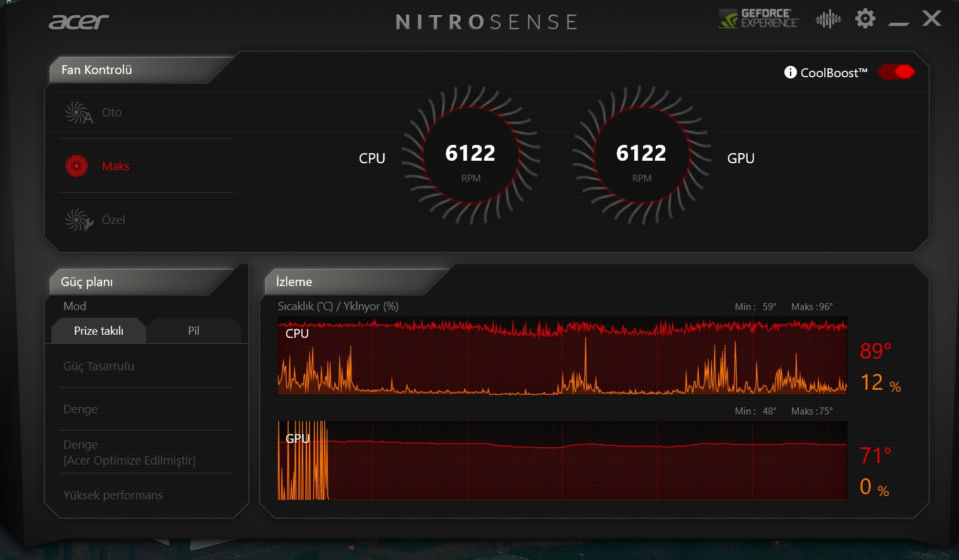The image size is (959, 560).
Task: Open the GeForce Experience shortcut
Action: 758,18
